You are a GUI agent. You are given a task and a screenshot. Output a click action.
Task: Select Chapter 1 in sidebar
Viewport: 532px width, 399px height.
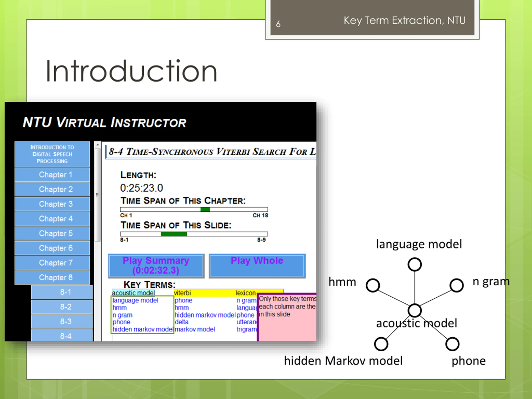tap(52, 175)
